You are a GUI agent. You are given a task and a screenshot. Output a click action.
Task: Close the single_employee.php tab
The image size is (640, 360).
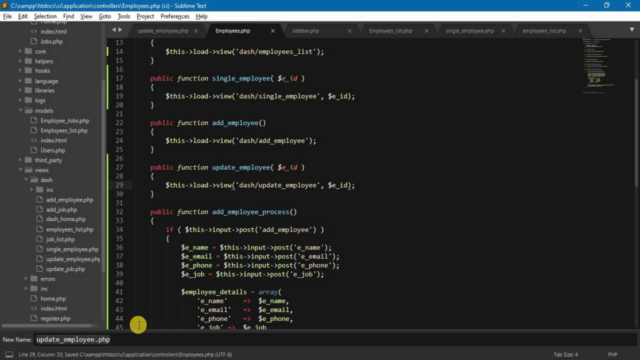(x=503, y=31)
